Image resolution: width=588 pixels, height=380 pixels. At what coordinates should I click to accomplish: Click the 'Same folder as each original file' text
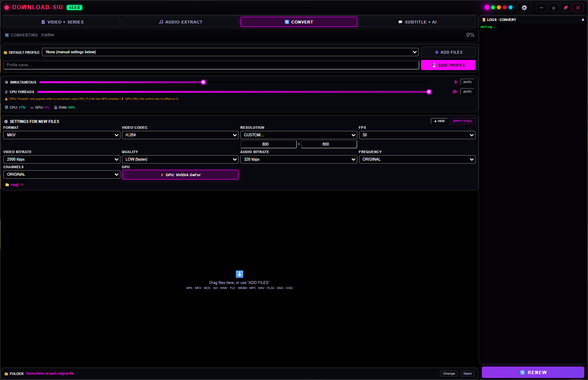(50, 373)
